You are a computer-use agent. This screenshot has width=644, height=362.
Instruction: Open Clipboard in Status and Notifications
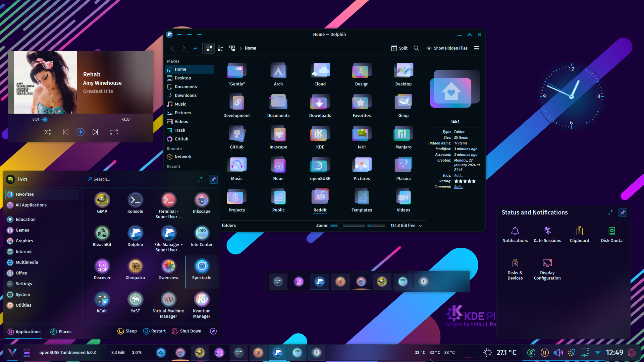(x=579, y=234)
